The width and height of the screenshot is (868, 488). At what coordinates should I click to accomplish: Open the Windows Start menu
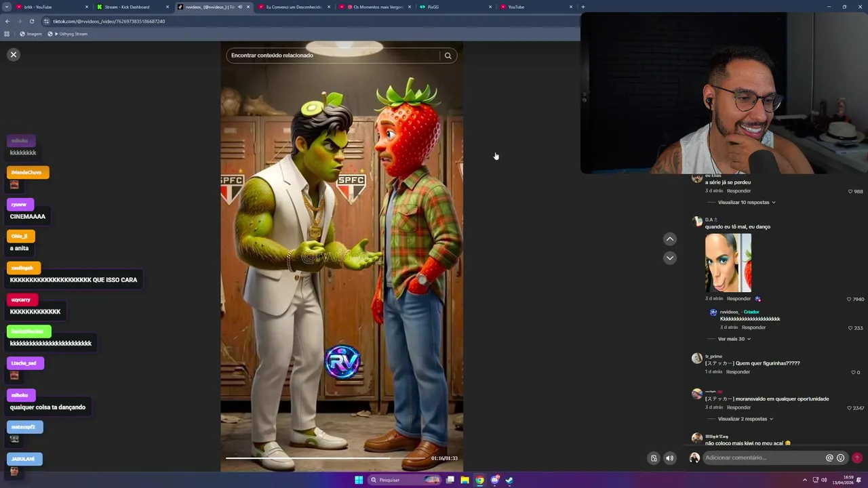pos(359,480)
